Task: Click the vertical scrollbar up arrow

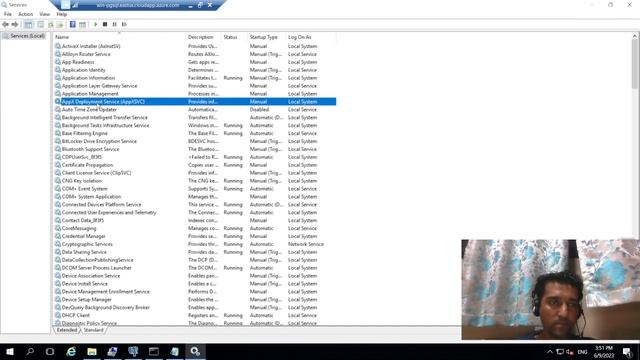Action: (635, 36)
